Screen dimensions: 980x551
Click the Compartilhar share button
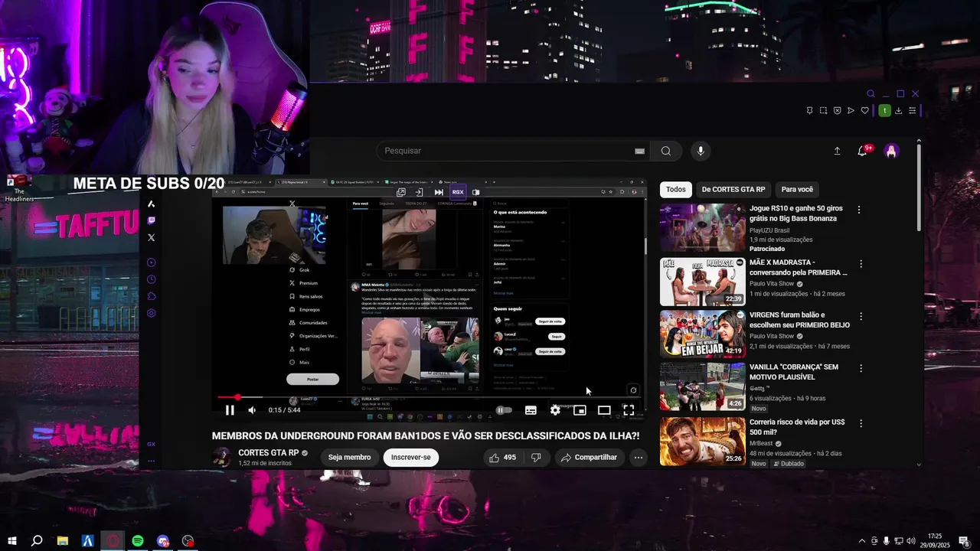pos(588,458)
